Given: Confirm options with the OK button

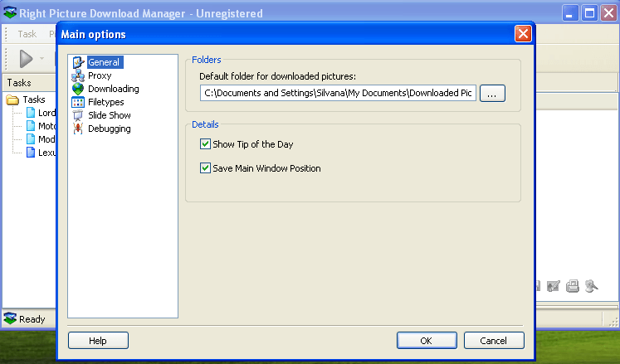Looking at the screenshot, I should tap(427, 341).
